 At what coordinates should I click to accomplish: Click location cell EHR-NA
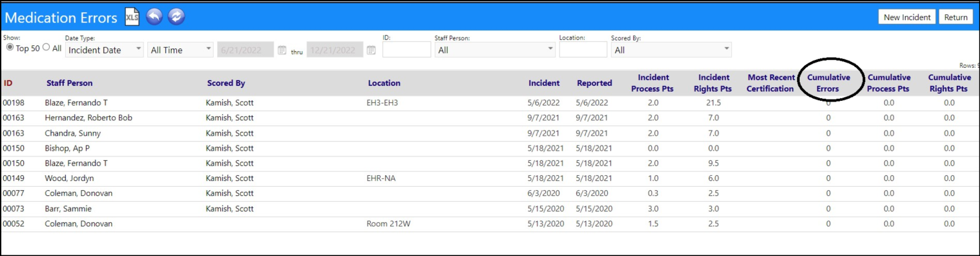[381, 178]
